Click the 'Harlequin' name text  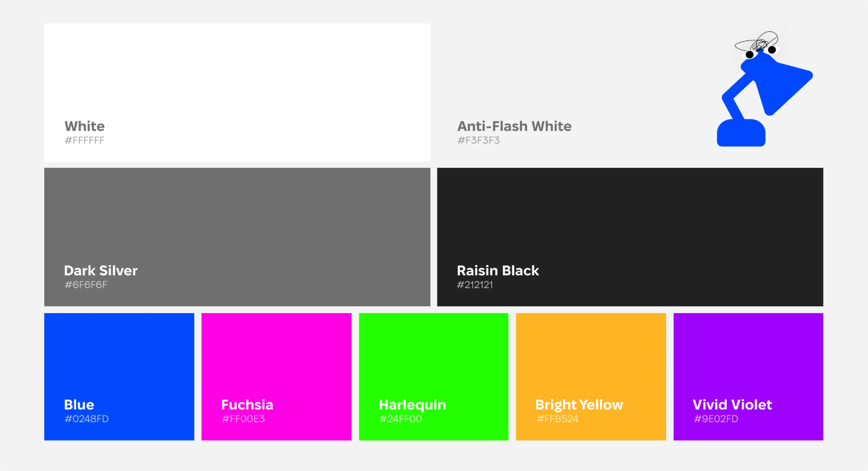412,405
